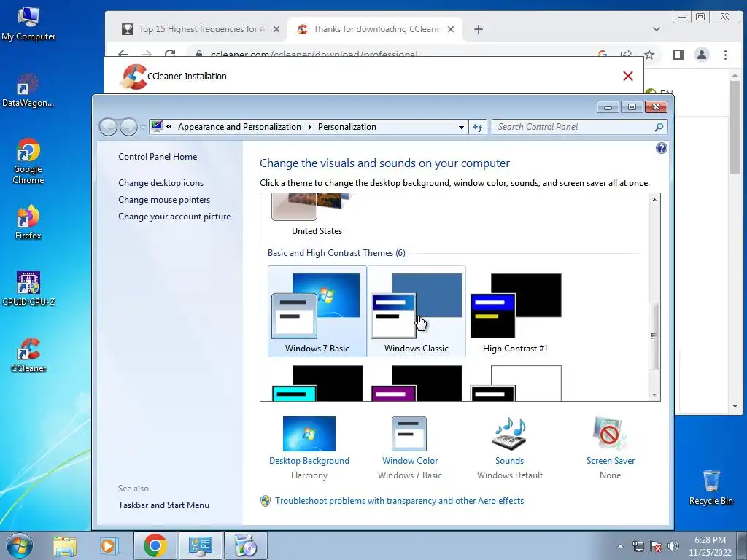Click the network tray icon

click(638, 546)
